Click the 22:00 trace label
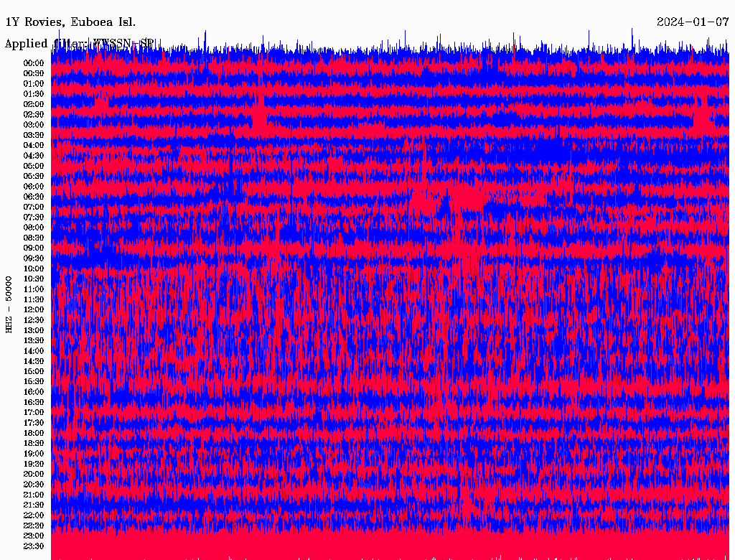The width and height of the screenshot is (735, 560). pos(34,515)
